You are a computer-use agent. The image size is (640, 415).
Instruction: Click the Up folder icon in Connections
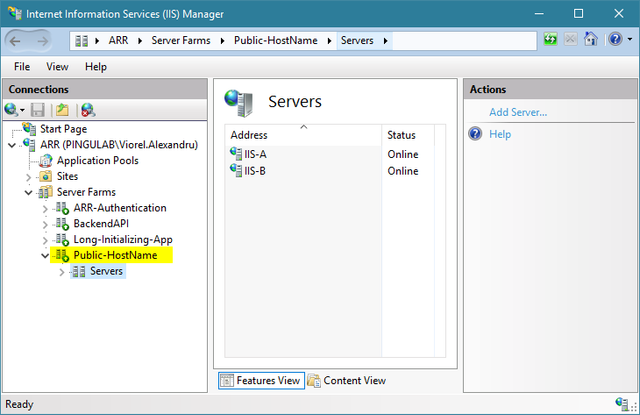[62, 110]
